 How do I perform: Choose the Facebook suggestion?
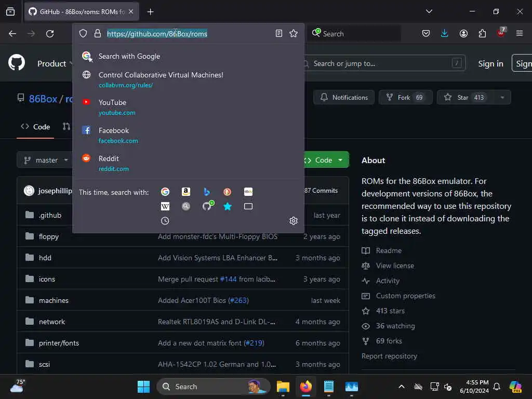coord(188,136)
